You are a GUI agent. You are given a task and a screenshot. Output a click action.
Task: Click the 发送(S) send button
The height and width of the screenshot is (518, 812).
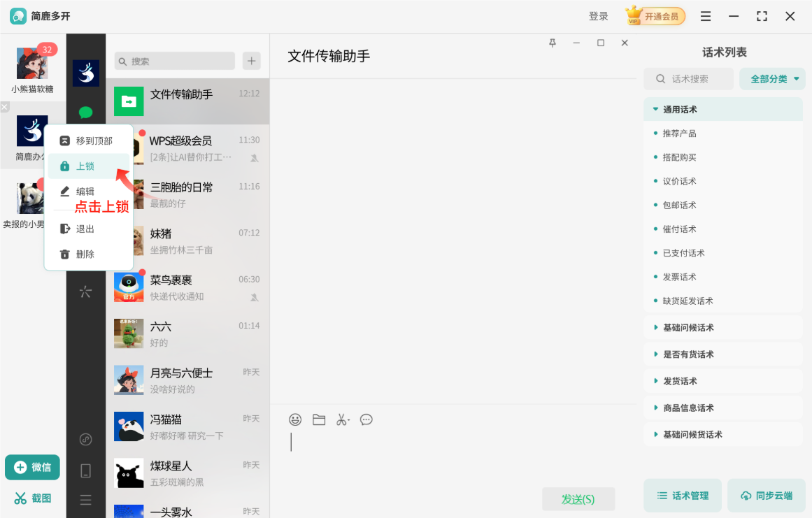pyautogui.click(x=578, y=499)
